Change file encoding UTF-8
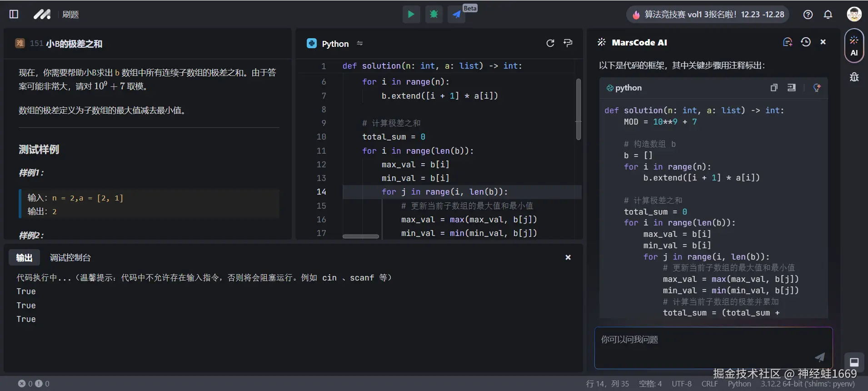Viewport: 868px width, 391px height. tap(682, 384)
